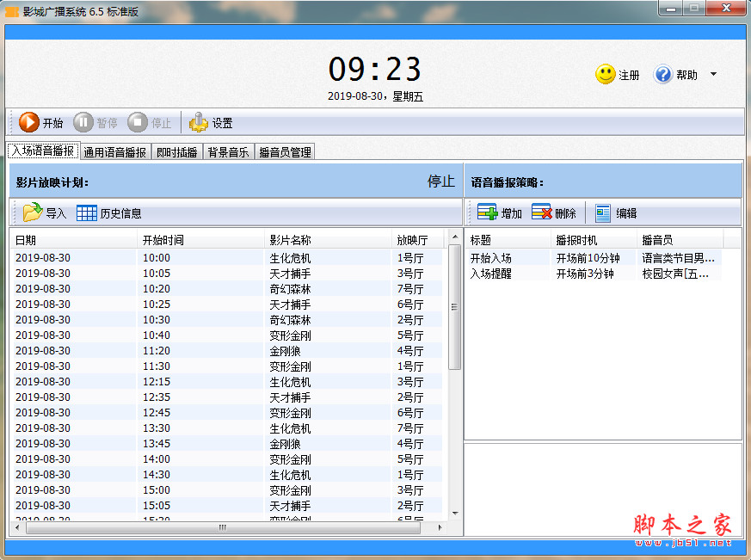
Task: Click the 删除 delete strategy icon
Action: (x=541, y=212)
